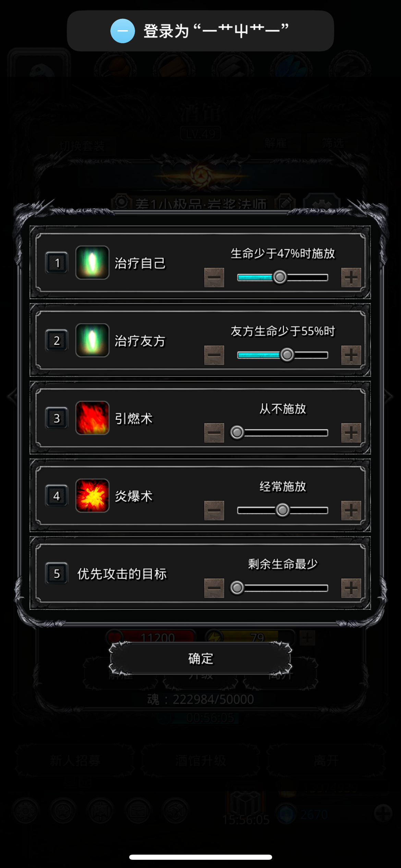Select priority slot number 5 box
Image resolution: width=401 pixels, height=868 pixels.
point(57,574)
